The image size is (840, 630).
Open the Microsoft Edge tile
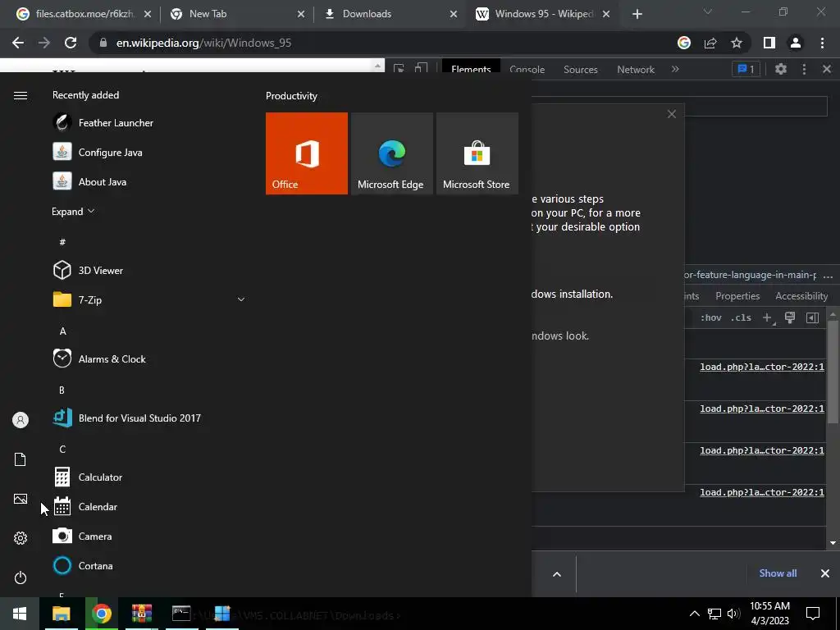[x=391, y=153]
